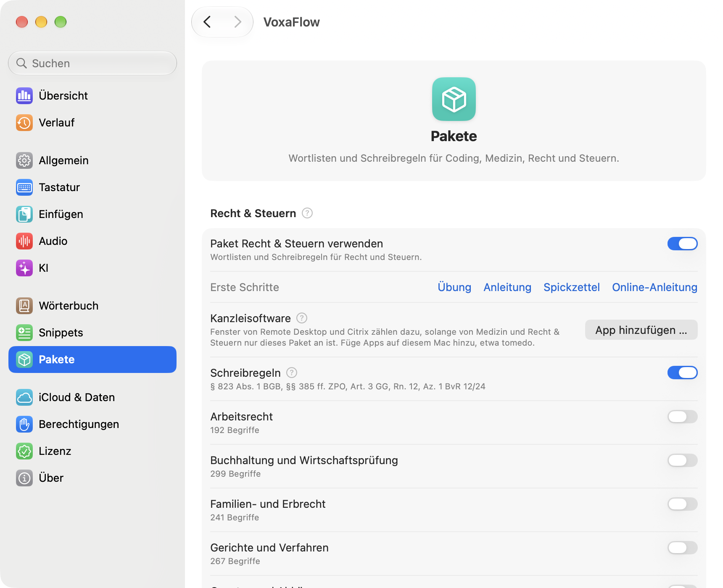Click the Audio waveform icon

click(x=24, y=241)
